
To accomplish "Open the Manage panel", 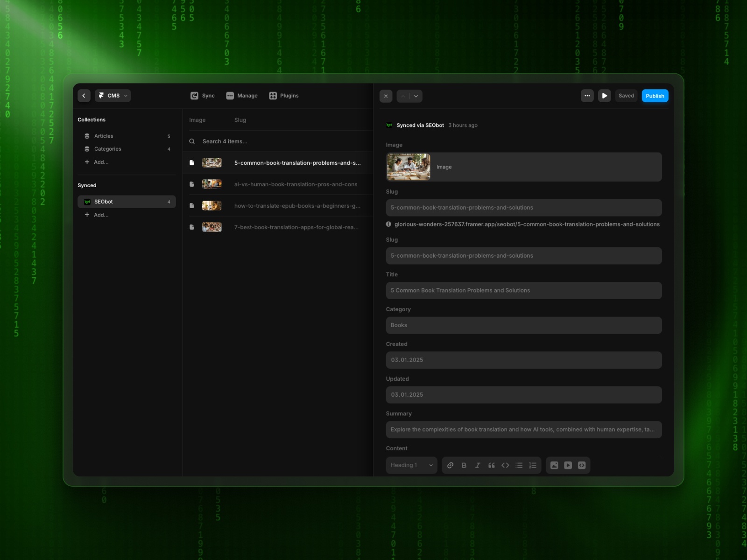I will (x=242, y=95).
